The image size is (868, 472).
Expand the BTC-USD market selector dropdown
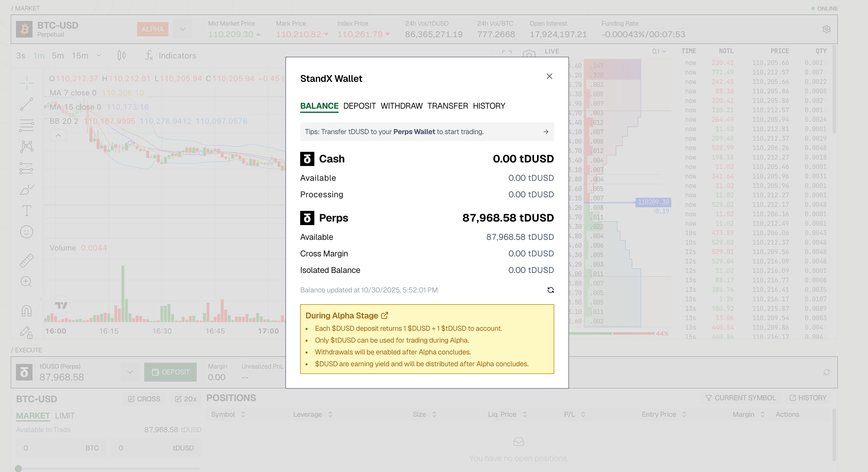(182, 29)
